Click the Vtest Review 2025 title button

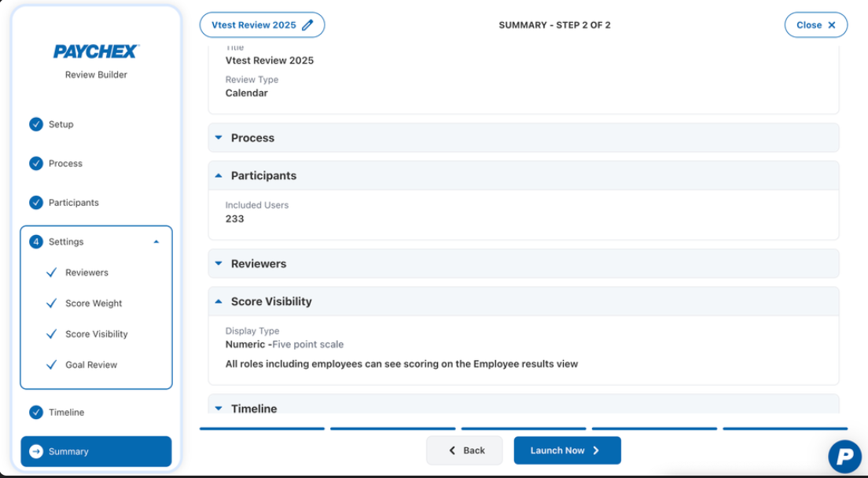[x=263, y=25]
